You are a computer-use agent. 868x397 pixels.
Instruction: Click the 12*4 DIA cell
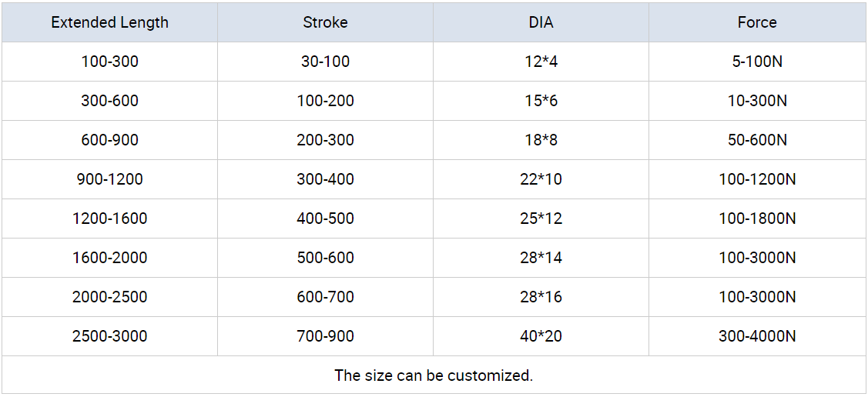541,62
